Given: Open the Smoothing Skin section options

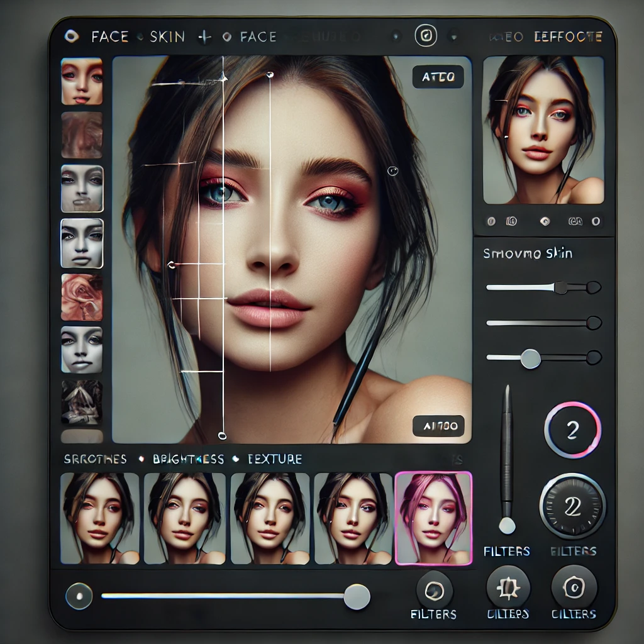Looking at the screenshot, I should click(528, 253).
